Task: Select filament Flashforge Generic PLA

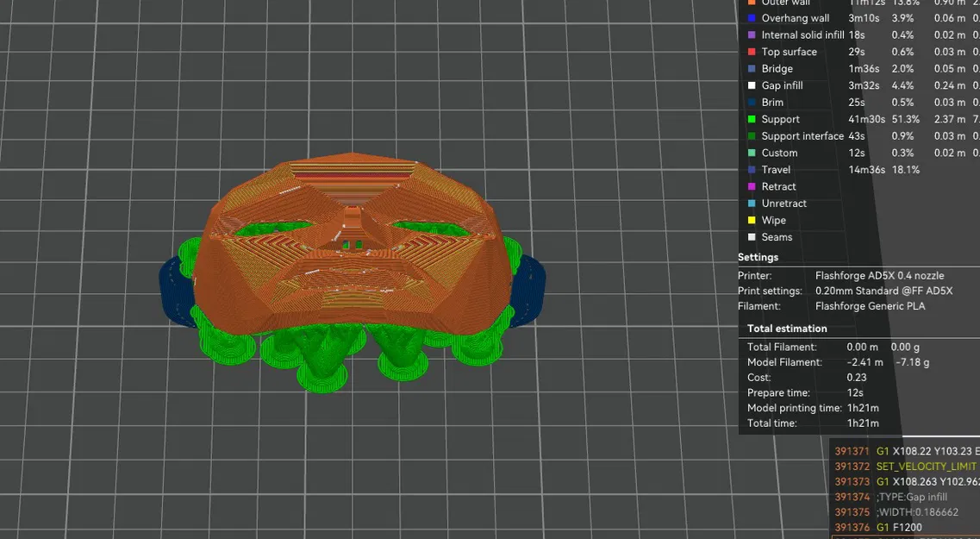Action: (870, 306)
